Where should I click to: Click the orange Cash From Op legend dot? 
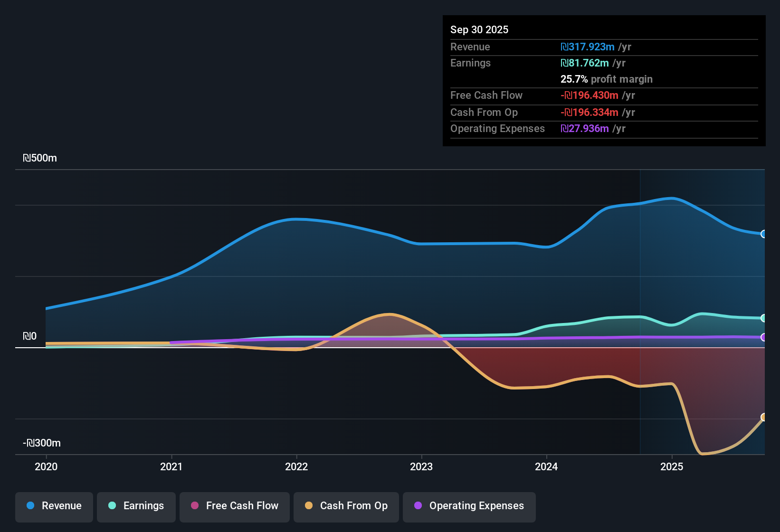[x=309, y=506]
